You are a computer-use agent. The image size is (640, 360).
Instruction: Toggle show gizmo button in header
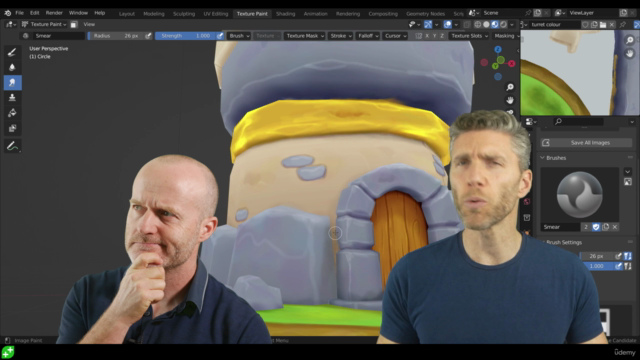point(428,24)
